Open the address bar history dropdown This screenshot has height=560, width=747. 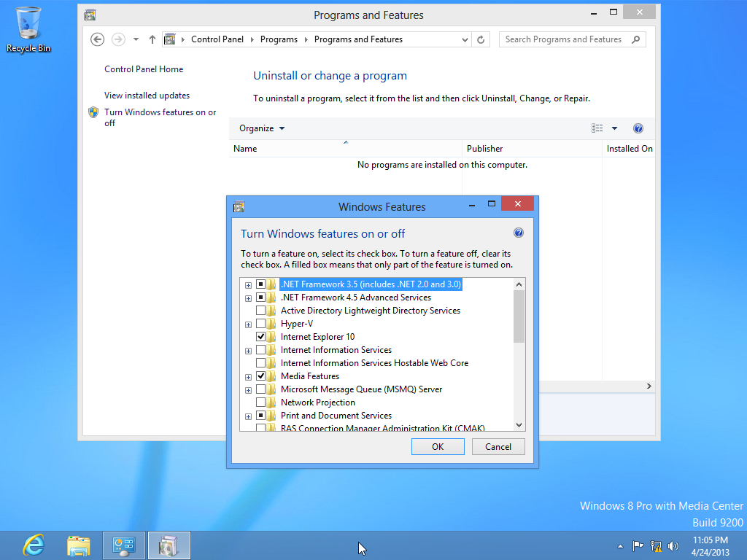[465, 39]
